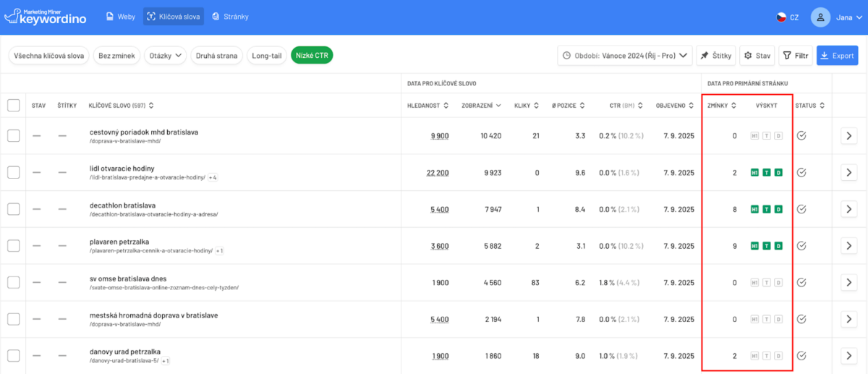Screen dimensions: 868x374
Task: Check the sv omse bratislava dnes row
Action: coord(14,283)
